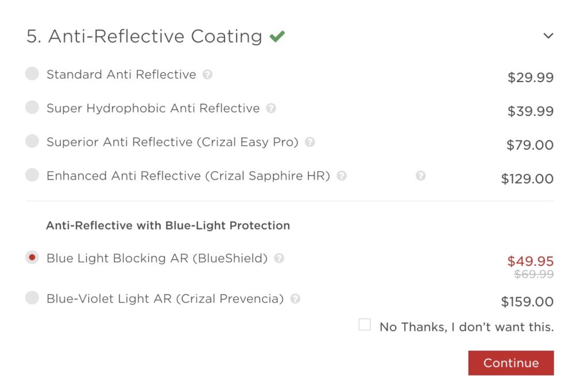Choose Super Hydrophobic Anti Reflective

(33, 108)
